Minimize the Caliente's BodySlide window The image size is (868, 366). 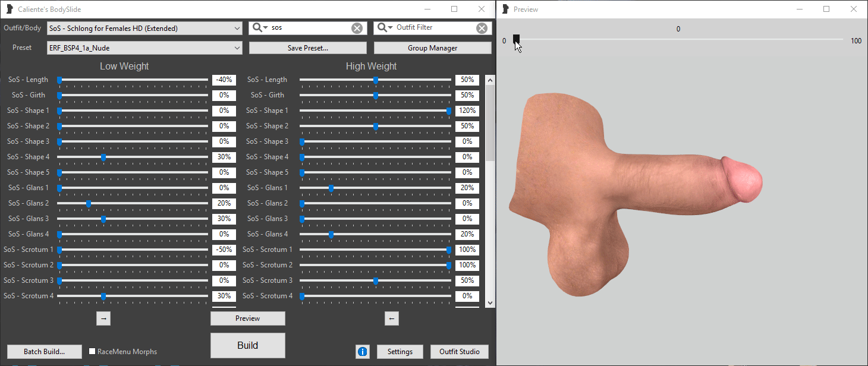pyautogui.click(x=427, y=9)
